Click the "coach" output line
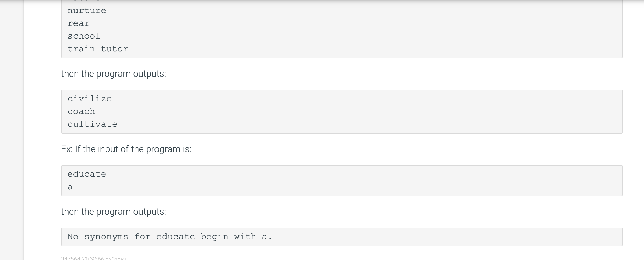644x260 pixels. 81,111
